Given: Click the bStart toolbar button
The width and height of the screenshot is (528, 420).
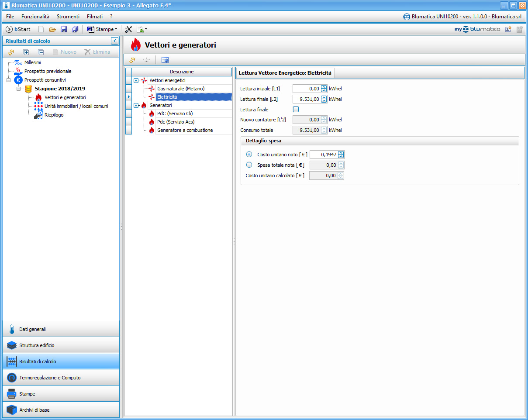Looking at the screenshot, I should [18, 29].
